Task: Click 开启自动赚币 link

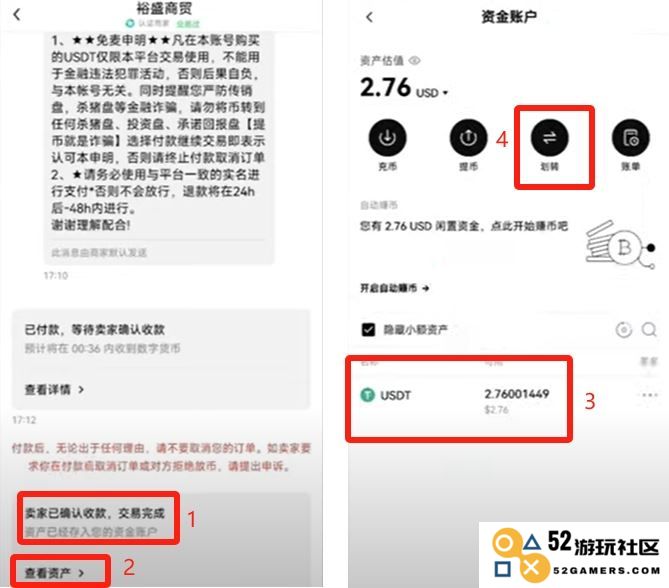Action: coord(395,288)
